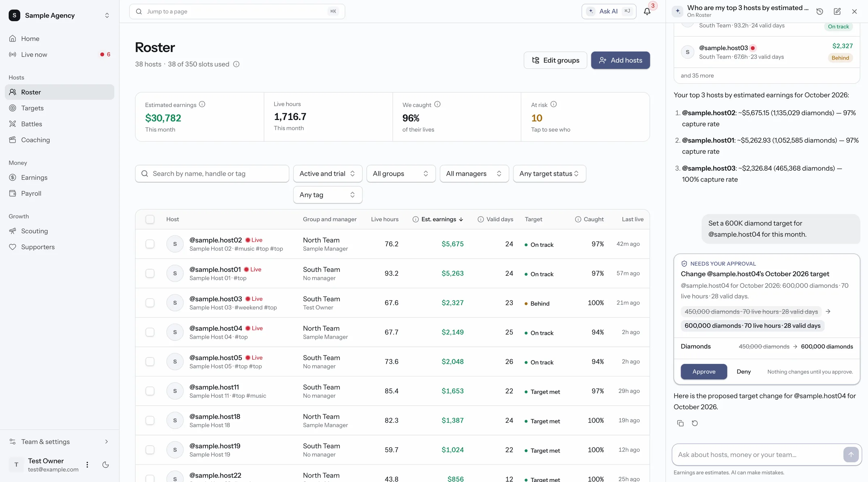Screen dimensions: 868x482
Task: Open the At risk card to see who
Action: tap(585, 117)
